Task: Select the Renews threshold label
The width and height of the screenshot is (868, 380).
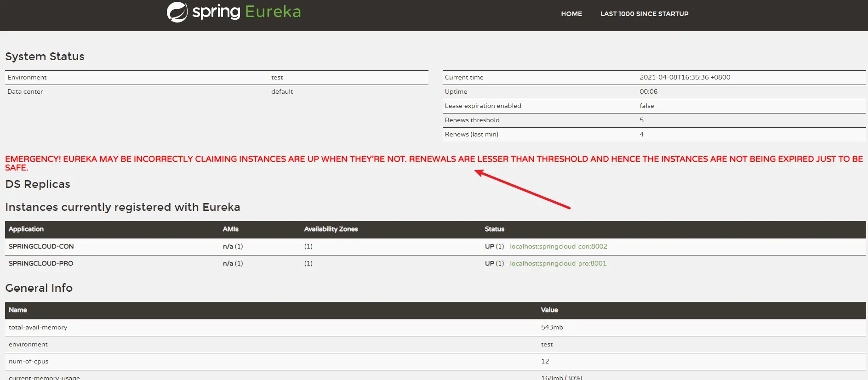Action: pos(472,120)
